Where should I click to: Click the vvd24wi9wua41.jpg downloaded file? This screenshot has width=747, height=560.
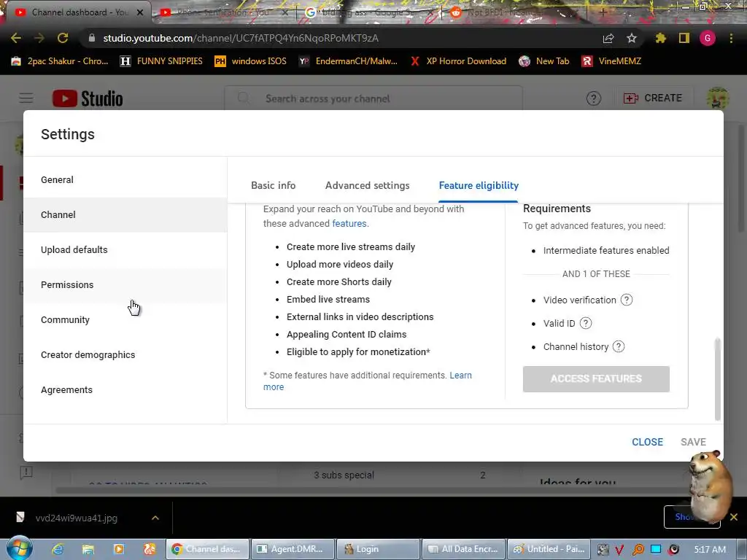tap(76, 518)
